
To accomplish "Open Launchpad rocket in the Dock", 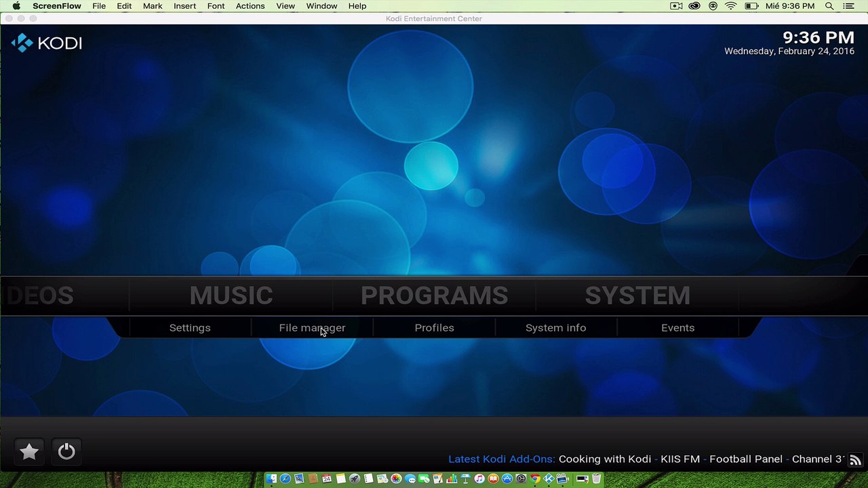I will [355, 479].
